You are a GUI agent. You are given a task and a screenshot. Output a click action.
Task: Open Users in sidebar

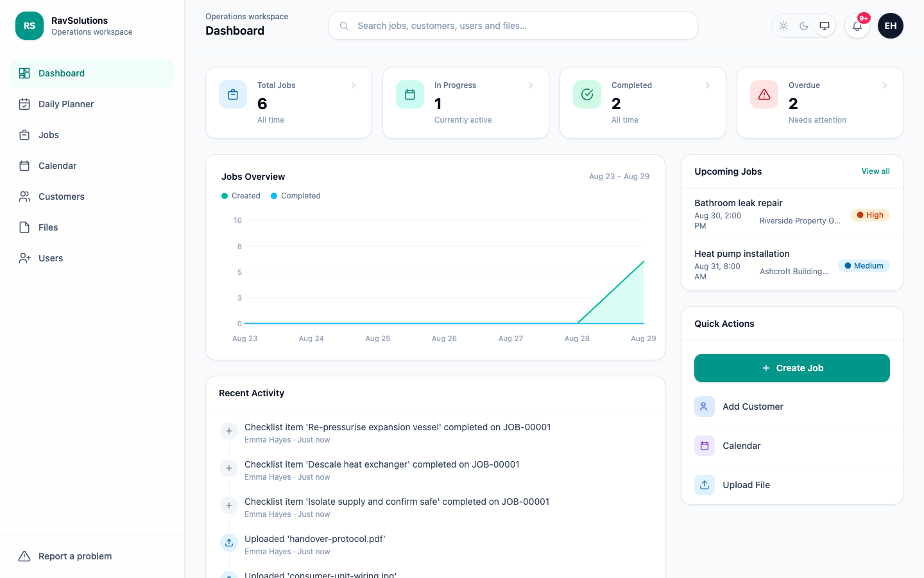click(92, 258)
